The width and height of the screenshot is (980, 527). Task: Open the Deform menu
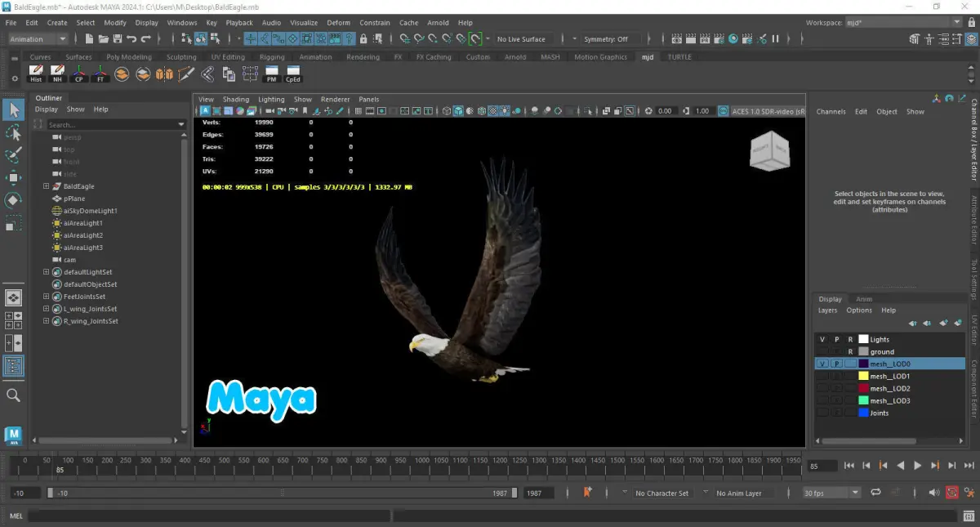tap(338, 23)
